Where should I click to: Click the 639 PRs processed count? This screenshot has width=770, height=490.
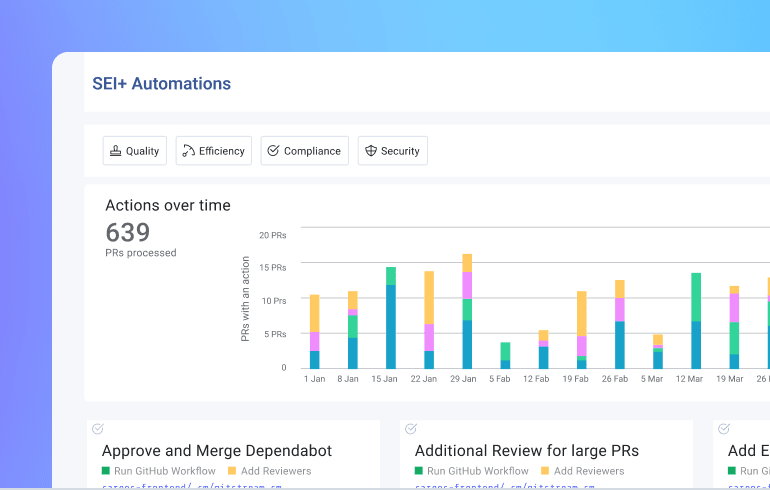128,232
